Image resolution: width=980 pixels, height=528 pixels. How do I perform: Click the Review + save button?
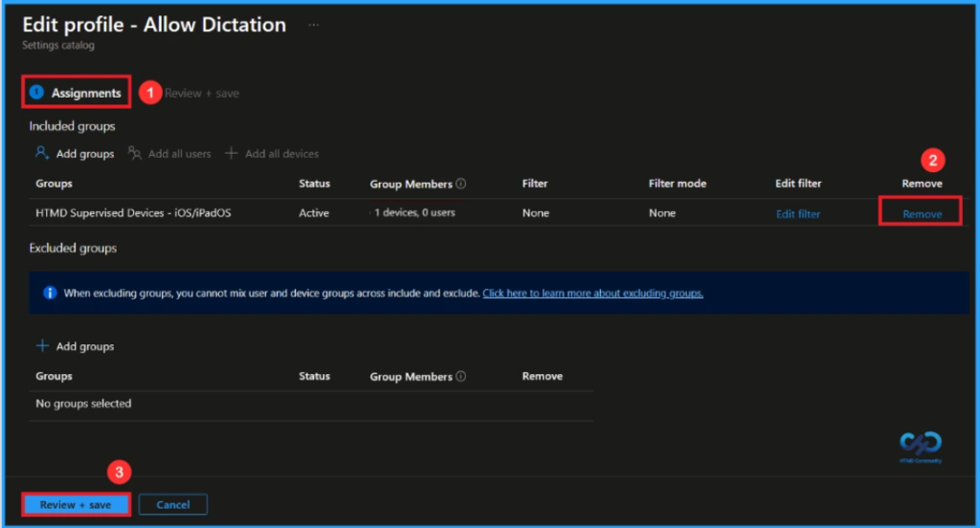(x=76, y=504)
